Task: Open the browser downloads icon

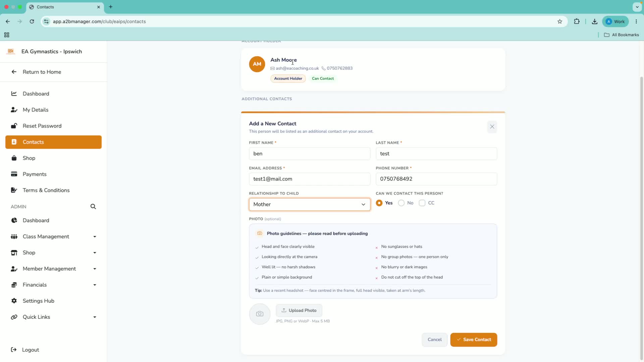Action: [594, 21]
